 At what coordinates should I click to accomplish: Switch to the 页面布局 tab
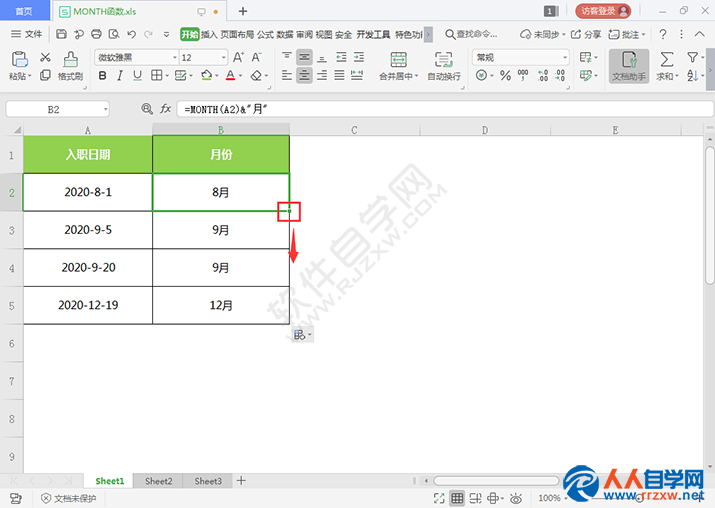(x=237, y=34)
